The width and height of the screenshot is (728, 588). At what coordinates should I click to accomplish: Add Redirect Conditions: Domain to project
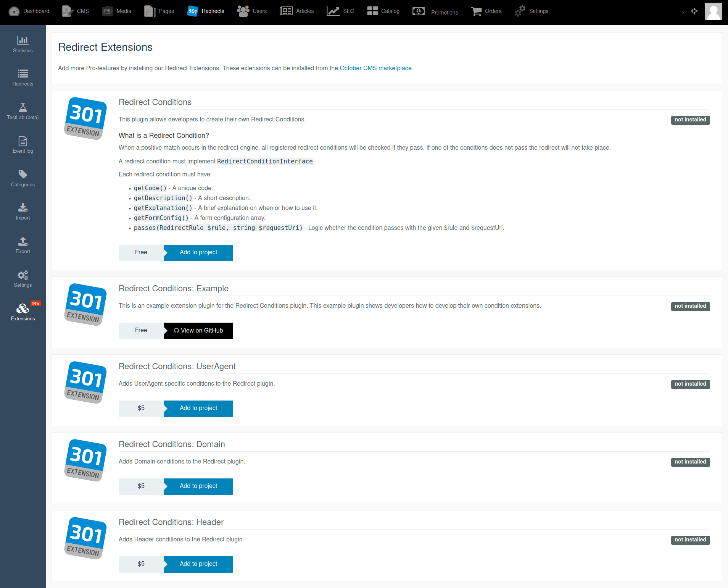pos(198,486)
